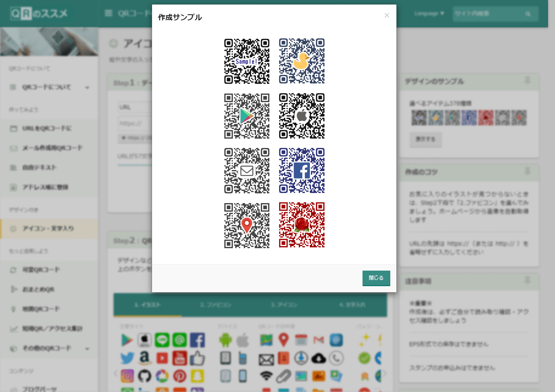Click the search magnifier icon

pos(528,14)
